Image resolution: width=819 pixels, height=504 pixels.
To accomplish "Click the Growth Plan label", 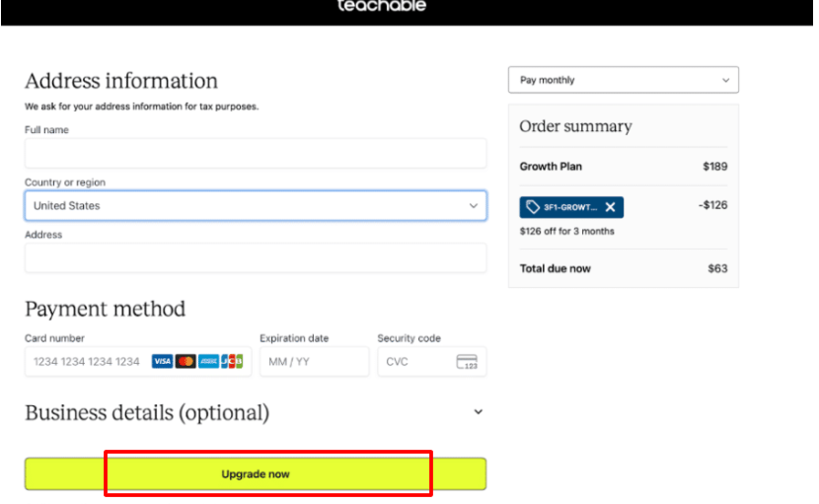I will coord(551,167).
